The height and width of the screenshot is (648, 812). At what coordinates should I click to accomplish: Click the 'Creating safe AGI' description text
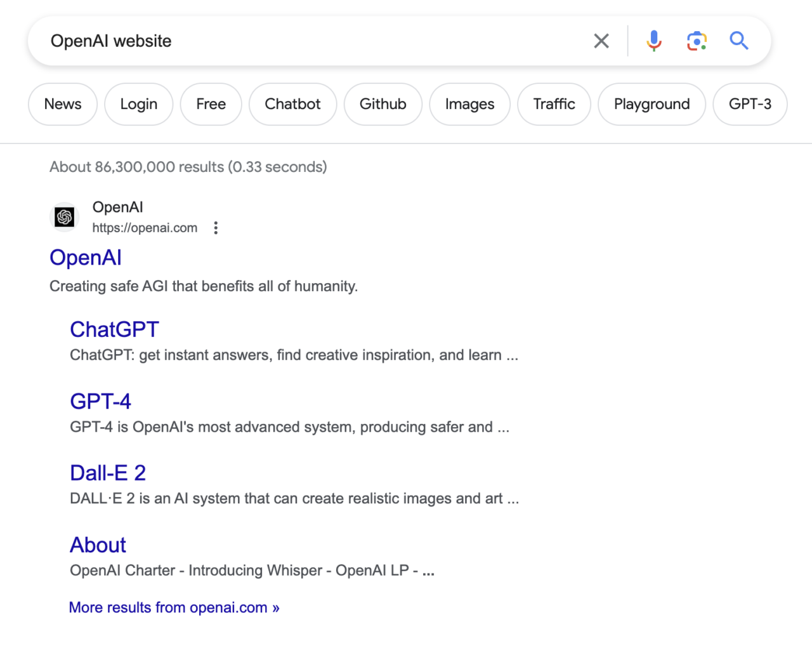click(204, 286)
